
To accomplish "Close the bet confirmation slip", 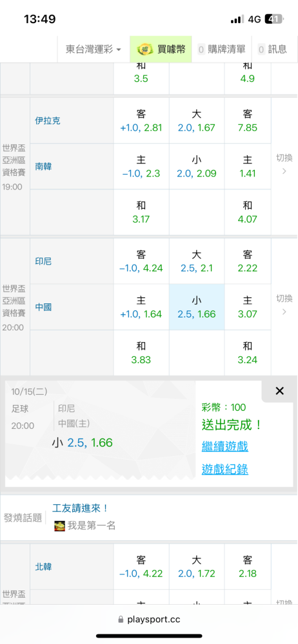I will click(x=279, y=391).
